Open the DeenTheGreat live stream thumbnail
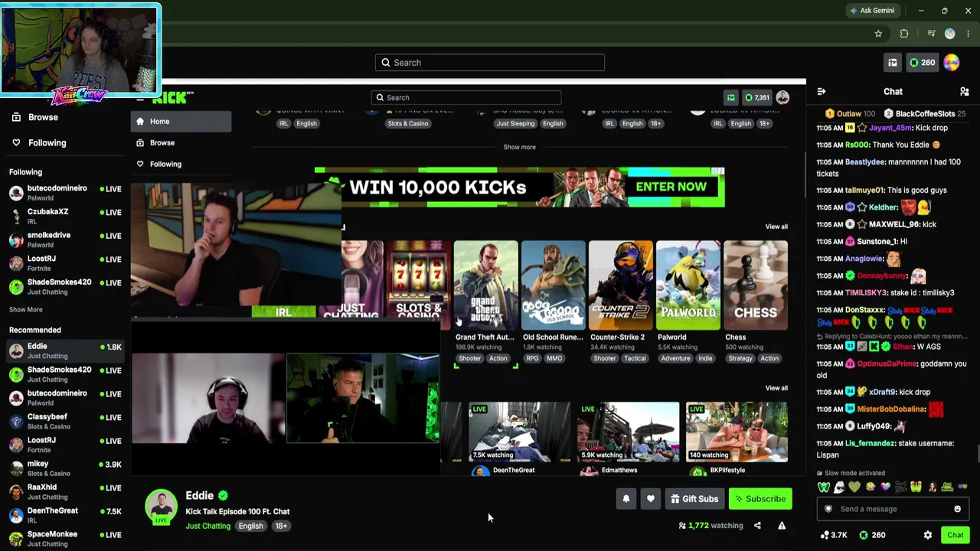 [x=519, y=432]
